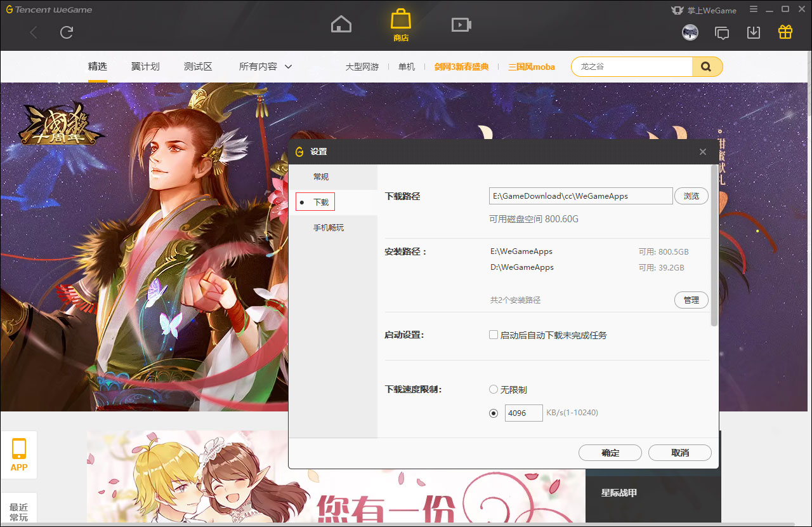This screenshot has width=812, height=527.
Task: Confirm settings with 确定 button
Action: point(610,453)
